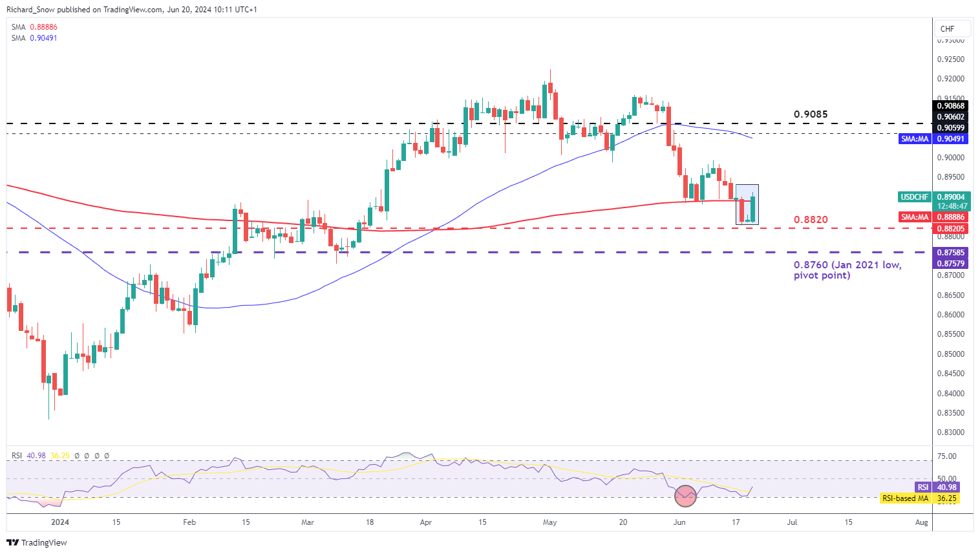The height and width of the screenshot is (554, 980).
Task: Click the 0.83000 price axis label
Action: (951, 432)
